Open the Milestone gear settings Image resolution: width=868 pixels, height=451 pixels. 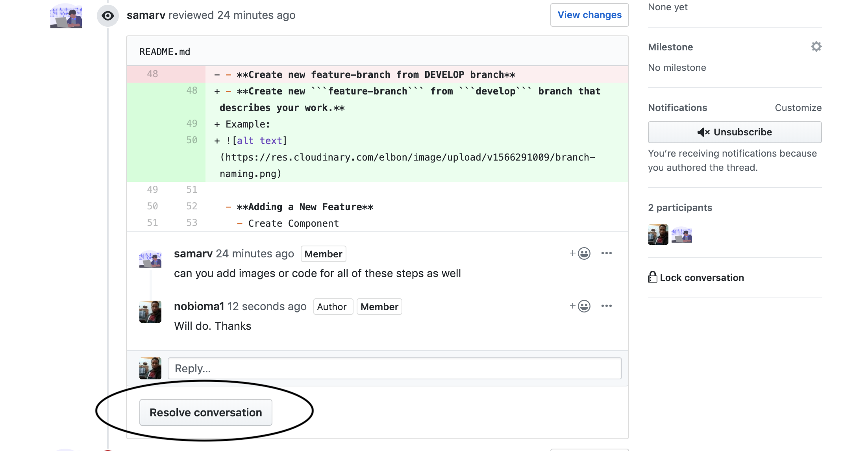coord(816,47)
